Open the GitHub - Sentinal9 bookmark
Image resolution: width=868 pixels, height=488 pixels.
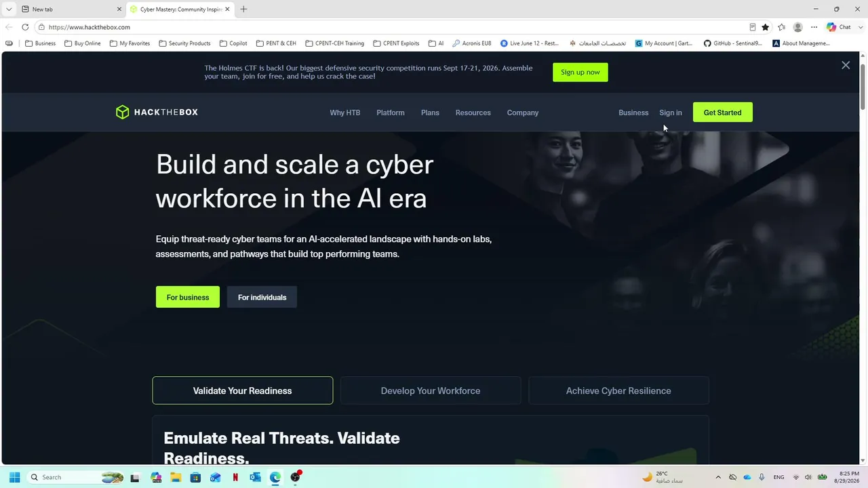[x=732, y=43]
